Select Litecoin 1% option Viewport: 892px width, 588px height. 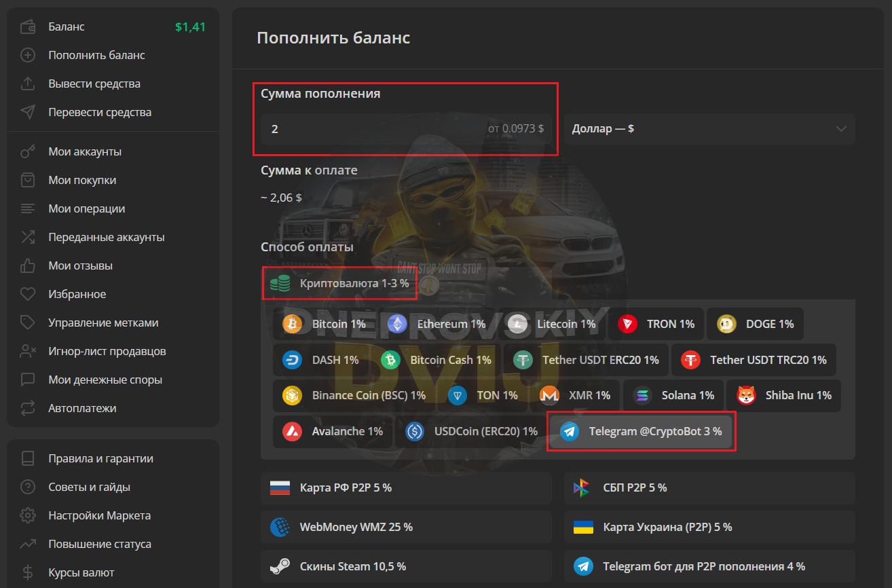(552, 325)
